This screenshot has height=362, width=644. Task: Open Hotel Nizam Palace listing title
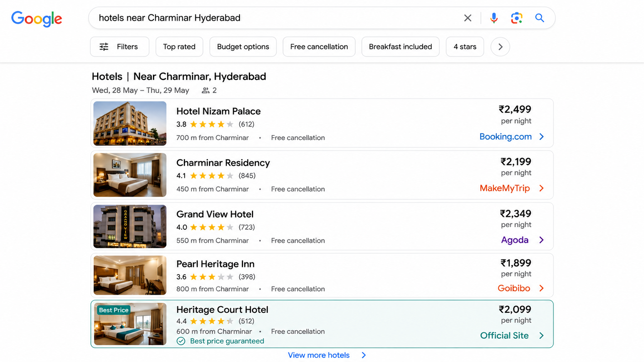click(x=218, y=111)
